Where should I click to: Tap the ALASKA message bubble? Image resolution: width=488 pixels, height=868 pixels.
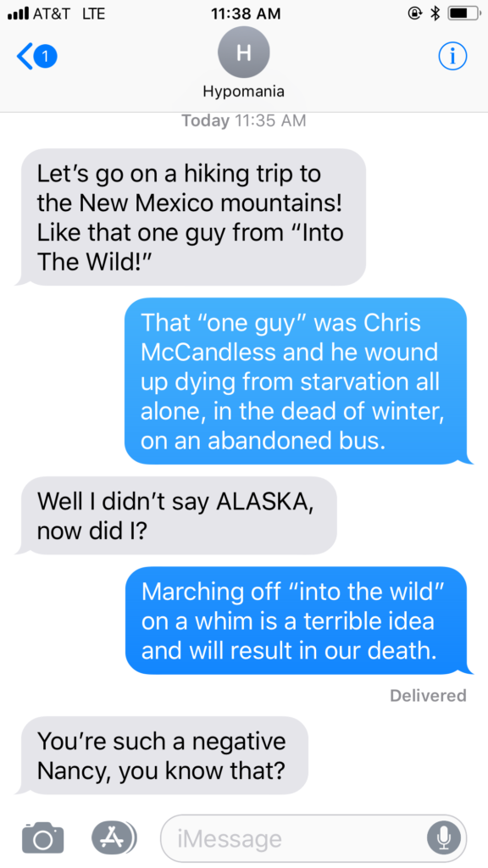click(176, 515)
